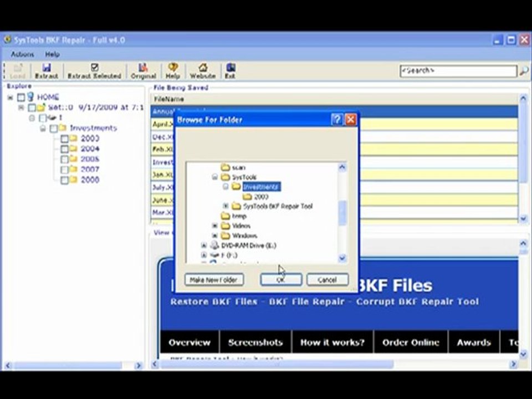Collapse the SysTools folder in dialog
Screen dimensions: 532x399
[x=215, y=177]
